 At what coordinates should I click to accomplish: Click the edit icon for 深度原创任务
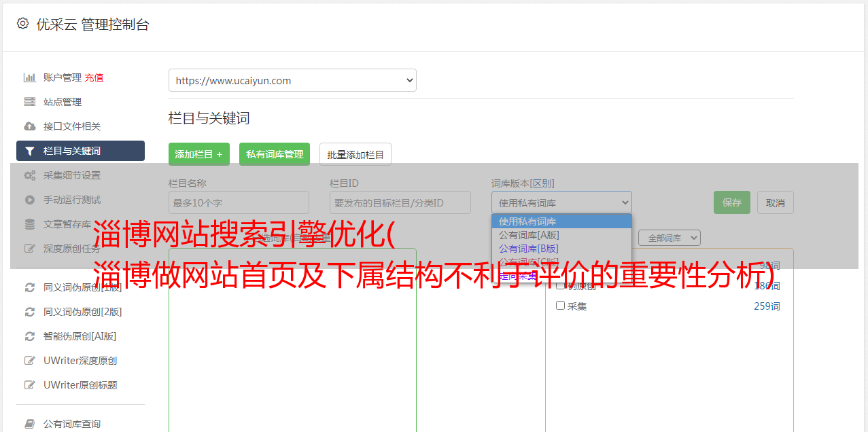(29, 249)
